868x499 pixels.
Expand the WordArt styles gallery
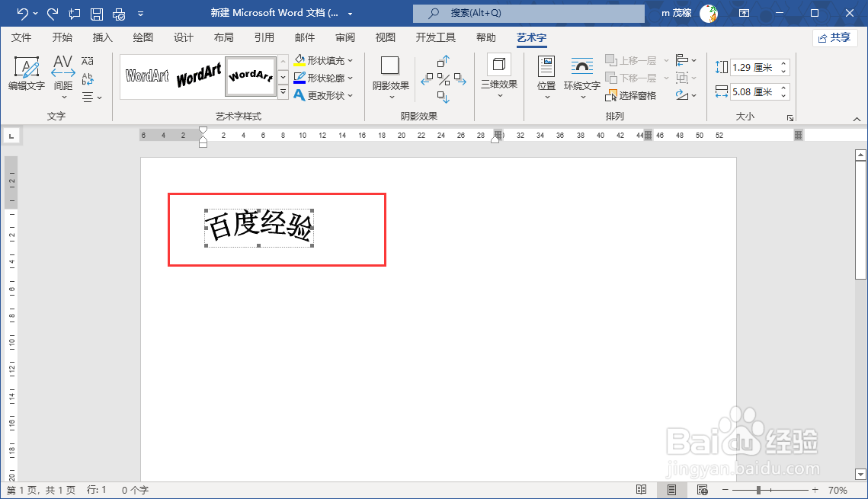tap(283, 92)
